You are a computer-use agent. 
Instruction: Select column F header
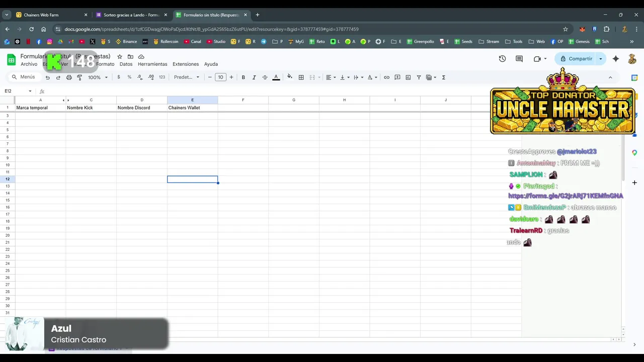(x=243, y=100)
